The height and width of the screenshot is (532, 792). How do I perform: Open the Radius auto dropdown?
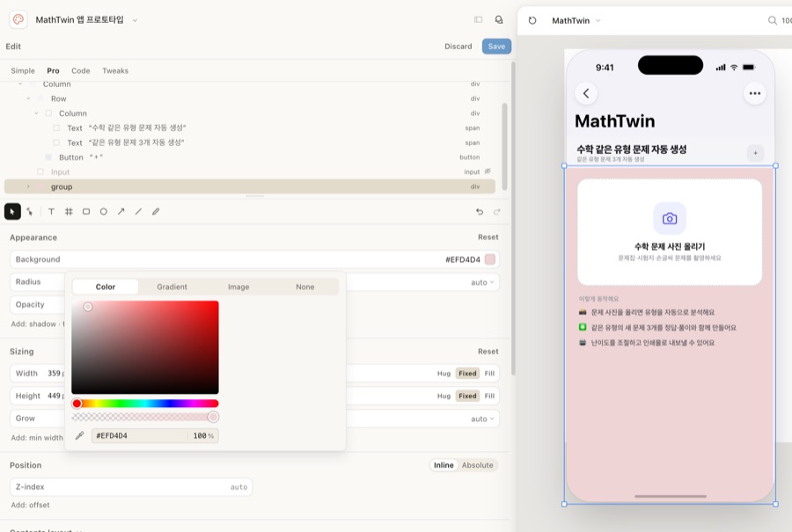coord(482,282)
